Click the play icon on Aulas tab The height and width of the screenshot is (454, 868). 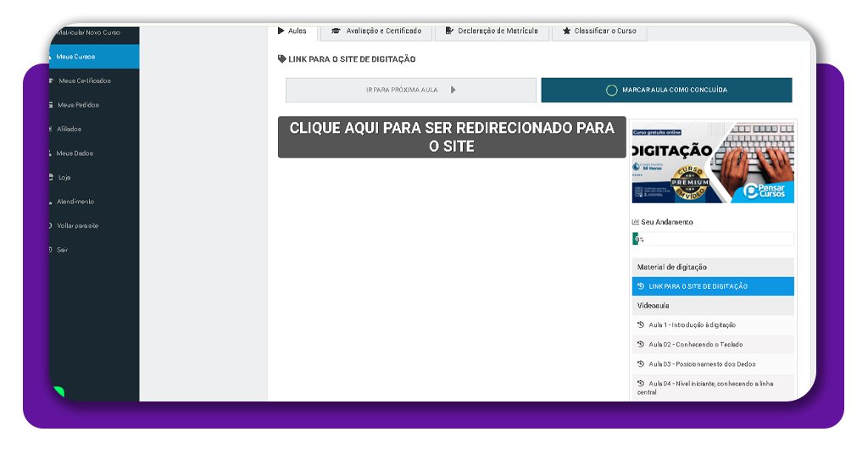[x=281, y=31]
